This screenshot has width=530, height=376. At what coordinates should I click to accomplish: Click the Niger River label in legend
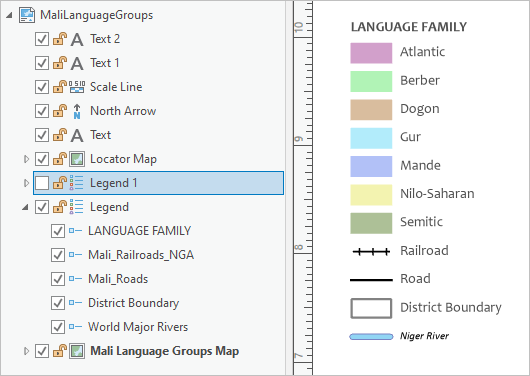[x=424, y=336]
